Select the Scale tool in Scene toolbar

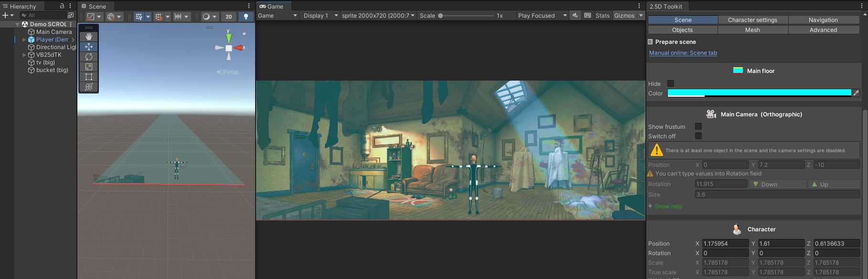point(89,67)
